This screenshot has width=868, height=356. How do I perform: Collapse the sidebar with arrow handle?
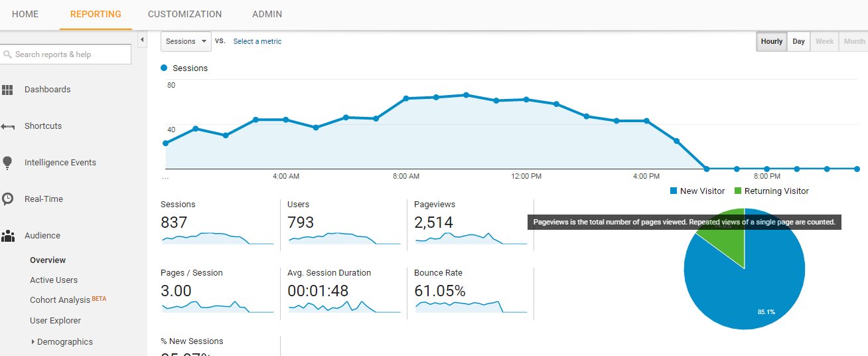142,41
